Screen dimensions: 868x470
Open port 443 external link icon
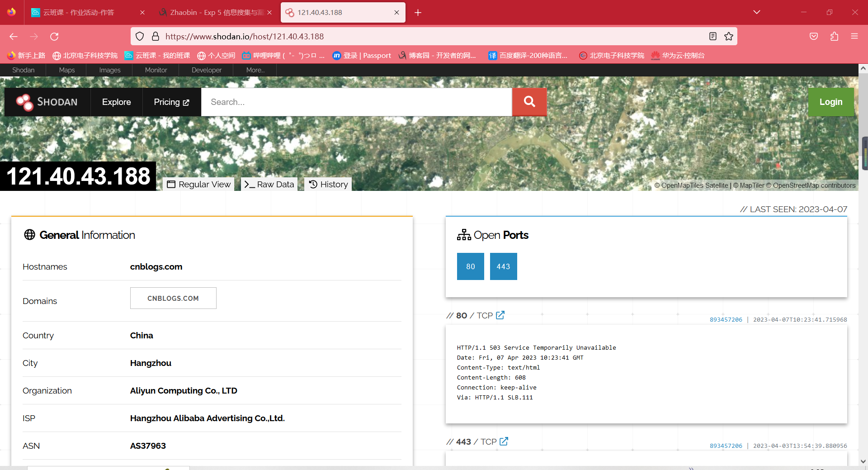(504, 442)
